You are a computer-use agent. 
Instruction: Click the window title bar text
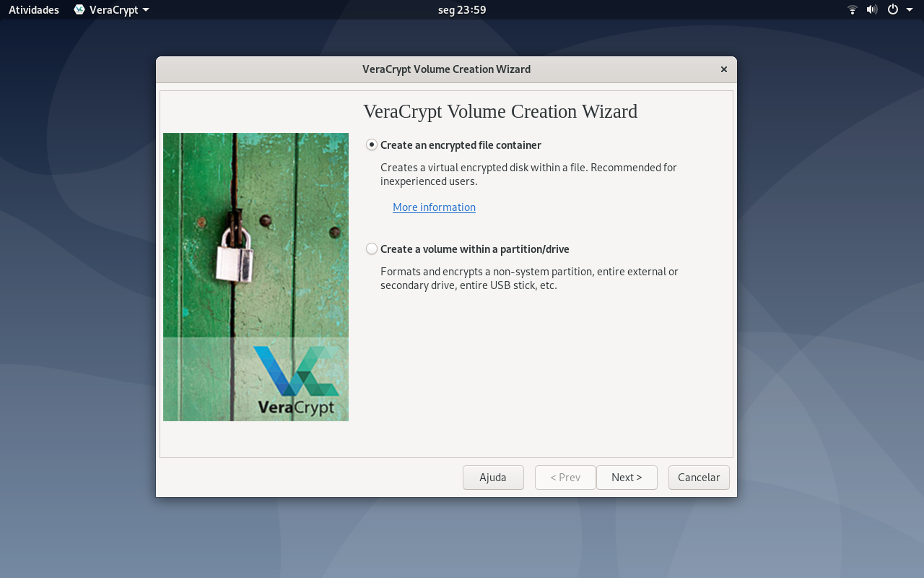click(x=446, y=69)
